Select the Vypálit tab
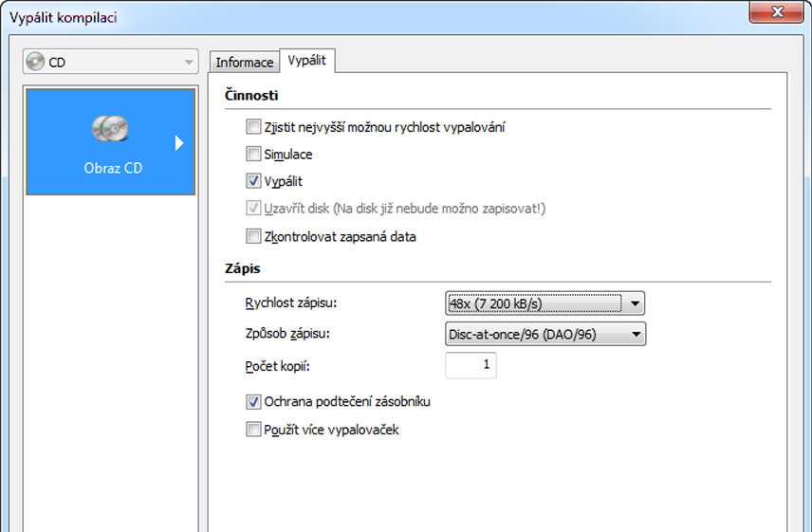The height and width of the screenshot is (532, 812). coord(307,61)
